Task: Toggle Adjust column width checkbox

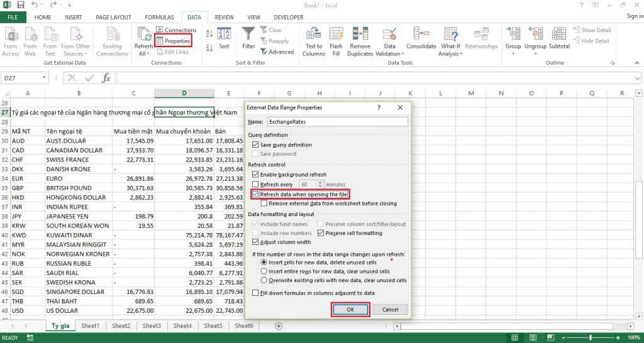Action: click(x=255, y=242)
